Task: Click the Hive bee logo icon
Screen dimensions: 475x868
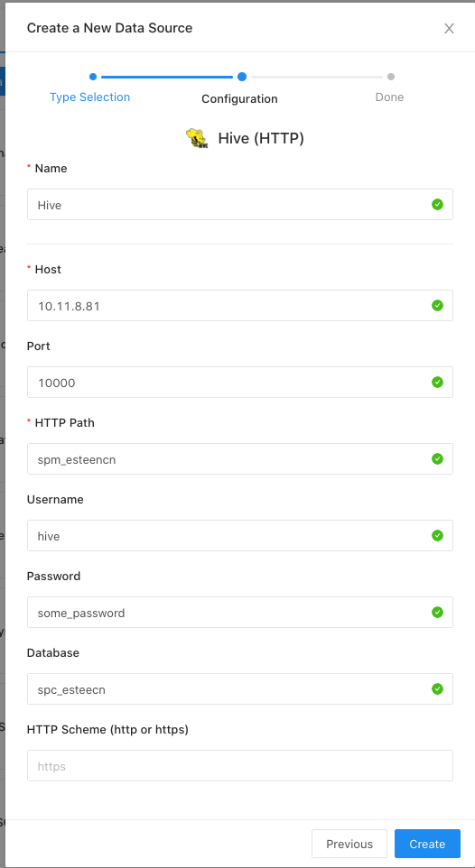Action: 197,138
